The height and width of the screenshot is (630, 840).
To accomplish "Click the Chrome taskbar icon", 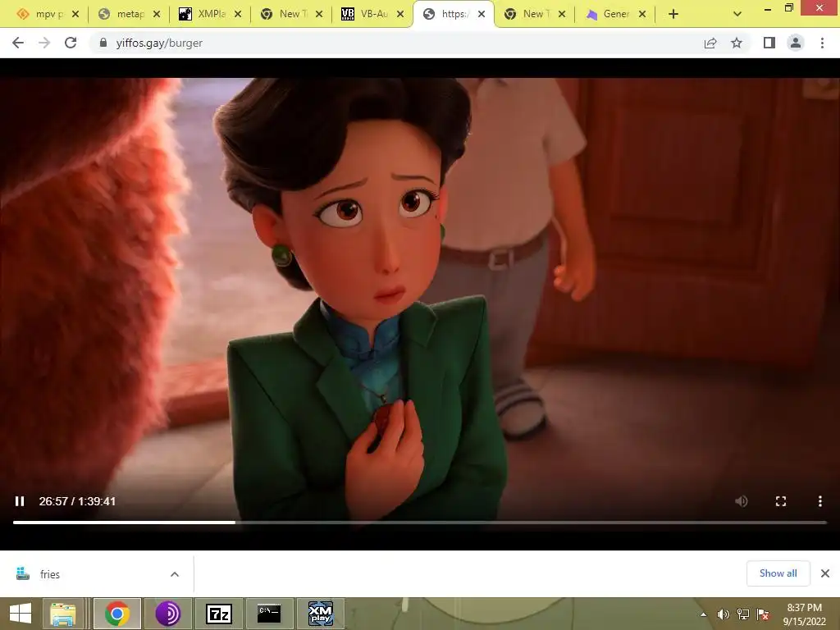I will pos(117,614).
